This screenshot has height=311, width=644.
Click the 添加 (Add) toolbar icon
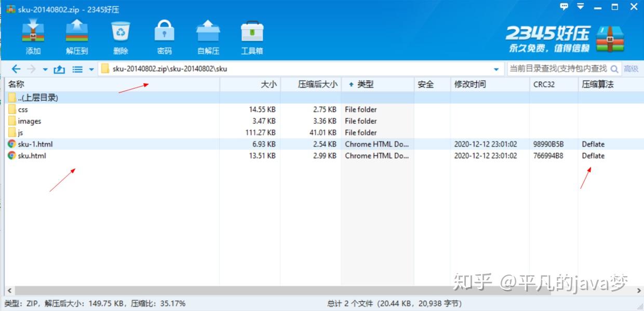33,31
